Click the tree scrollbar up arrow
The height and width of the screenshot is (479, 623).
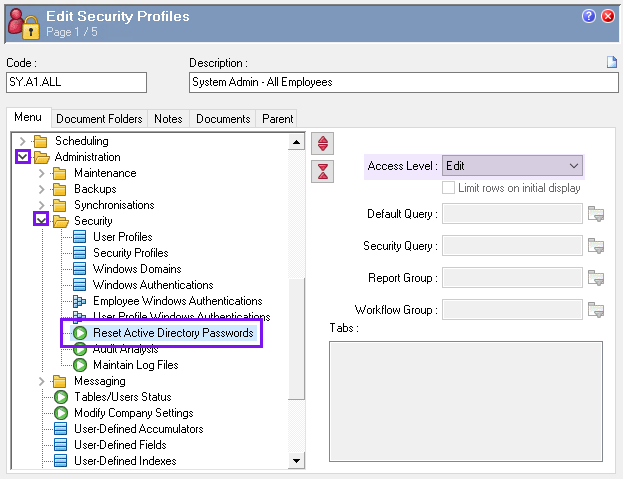coord(296,142)
